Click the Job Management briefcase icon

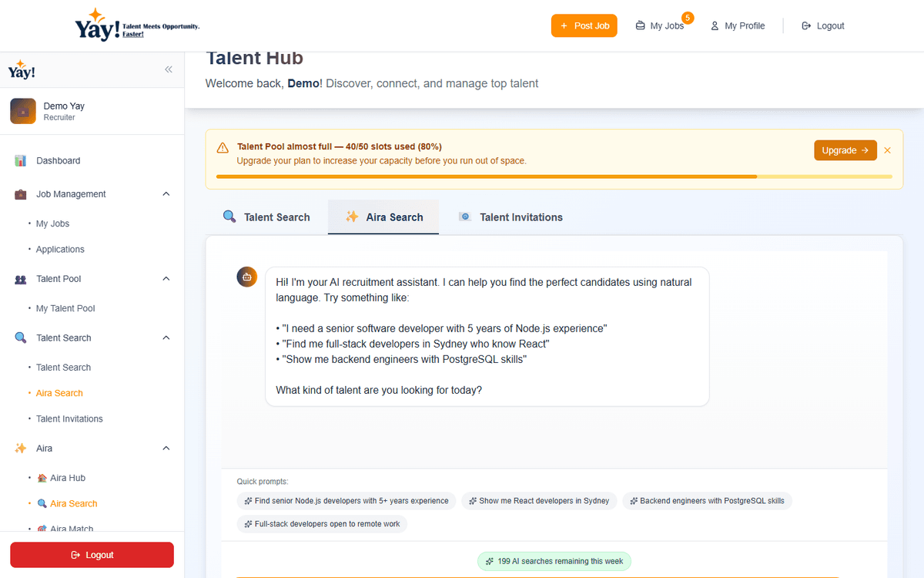[21, 193]
